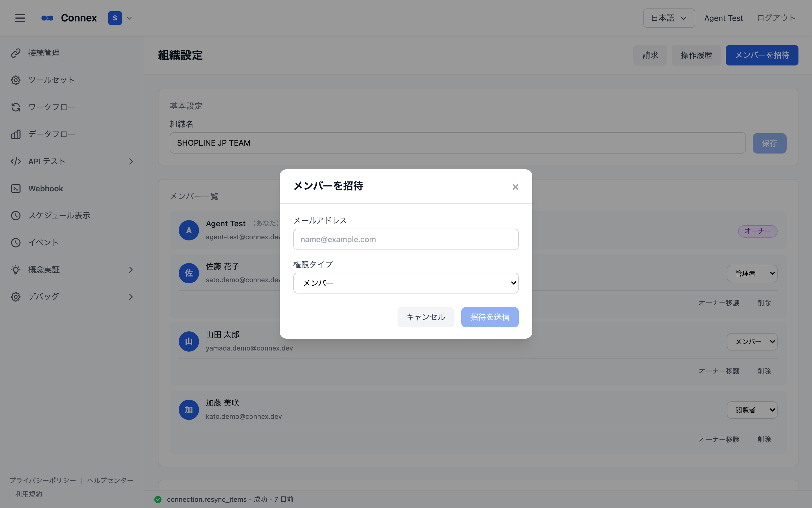This screenshot has width=812, height=508.
Task: Click Agent Test's avatar A
Action: [x=189, y=230]
